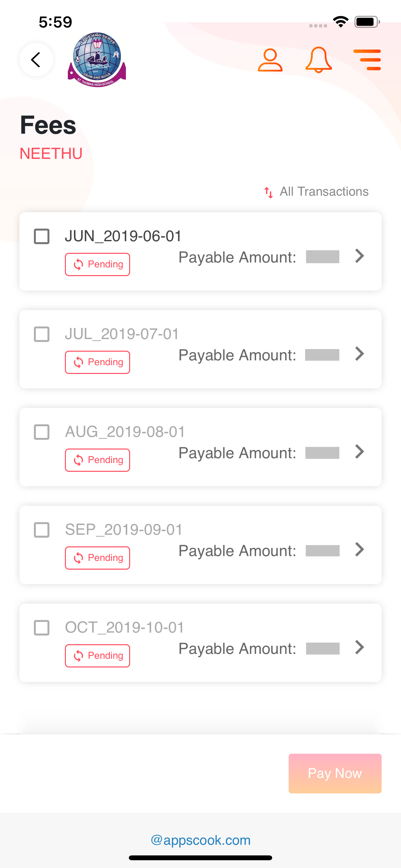Tap the Pay Now button
401x868 pixels.
point(335,773)
